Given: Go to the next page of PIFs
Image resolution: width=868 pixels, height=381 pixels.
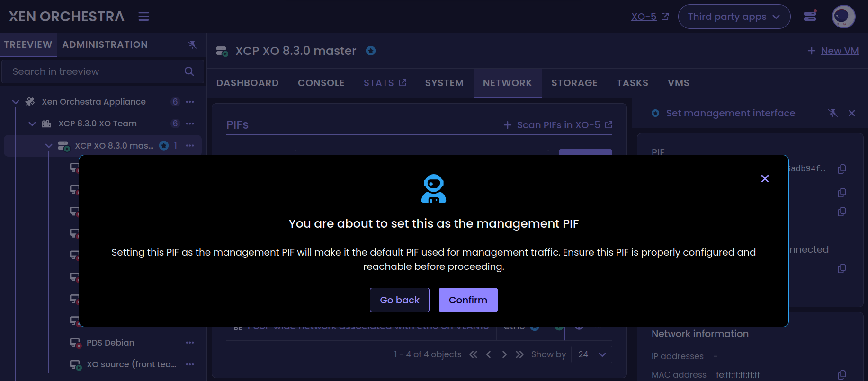Looking at the screenshot, I should [504, 354].
